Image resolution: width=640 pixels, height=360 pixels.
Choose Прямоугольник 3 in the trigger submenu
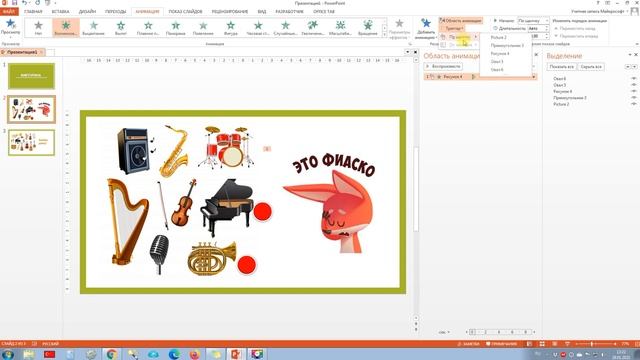507,45
